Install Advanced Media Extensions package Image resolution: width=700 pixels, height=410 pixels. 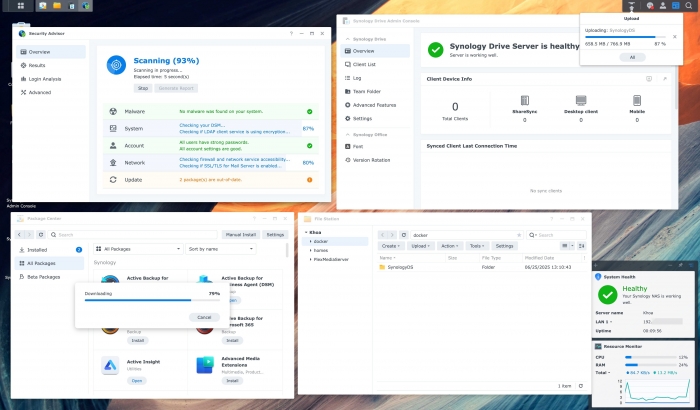click(232, 381)
